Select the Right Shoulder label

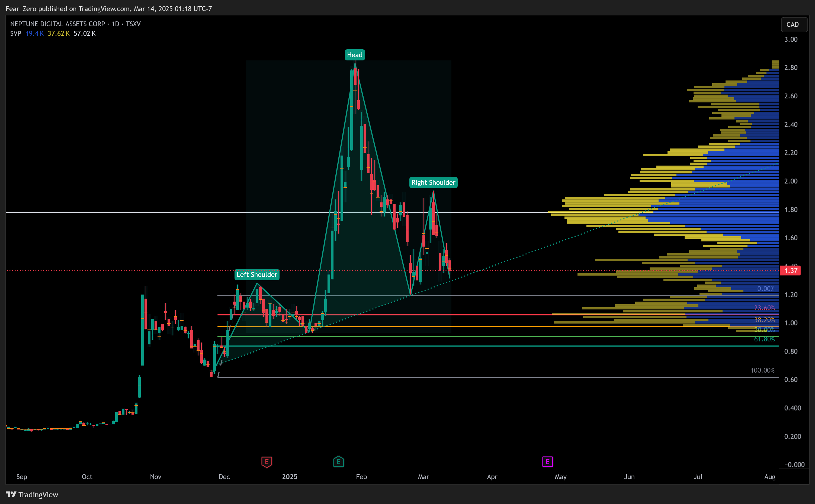click(x=433, y=183)
